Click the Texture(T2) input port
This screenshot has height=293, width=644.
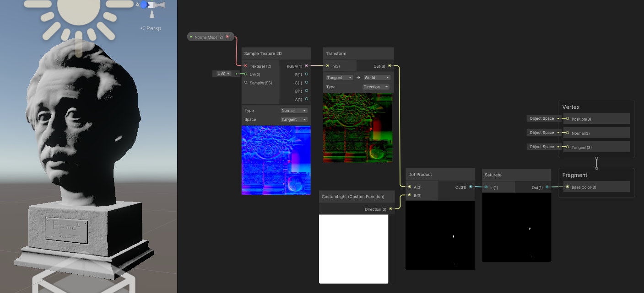tap(246, 66)
